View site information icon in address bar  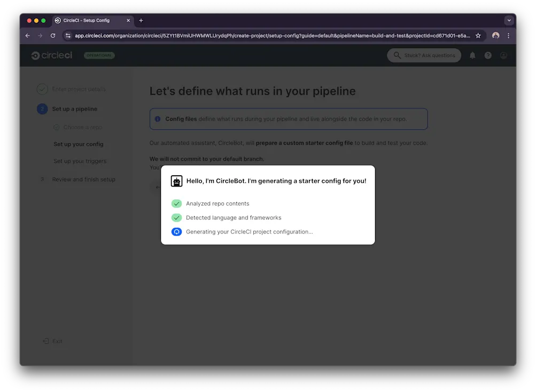[x=68, y=36]
